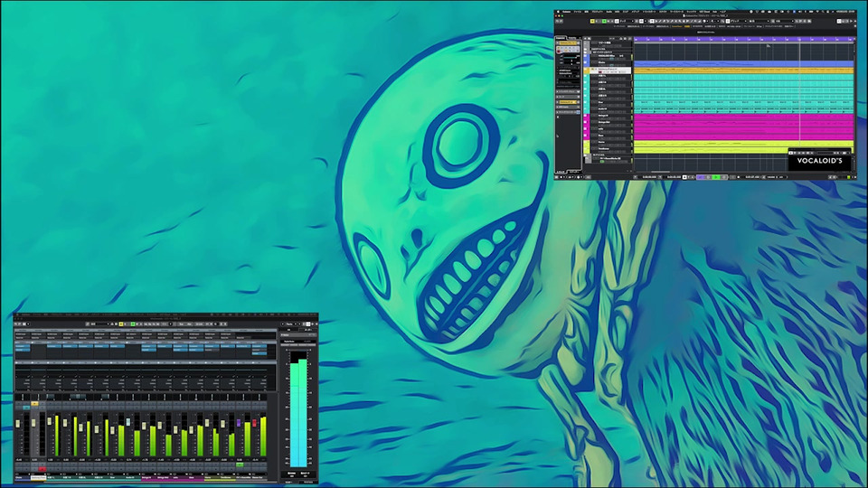The image size is (868, 488).
Task: Select 'Stereo Out' channel name in the mixer
Action: point(259,477)
